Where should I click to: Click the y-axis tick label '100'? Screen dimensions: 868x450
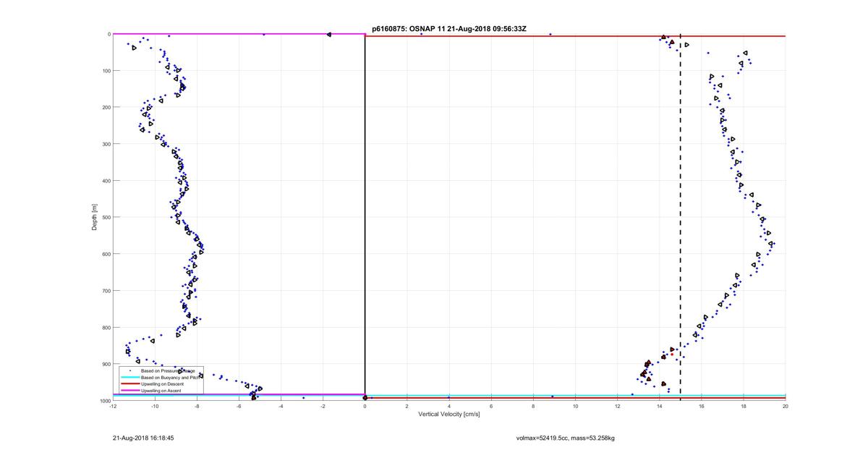point(106,71)
